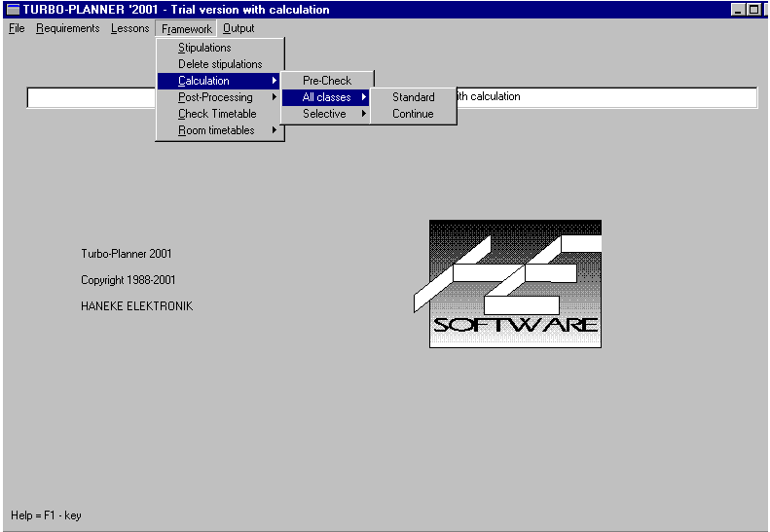
Task: Open the File menu
Action: click(x=17, y=28)
